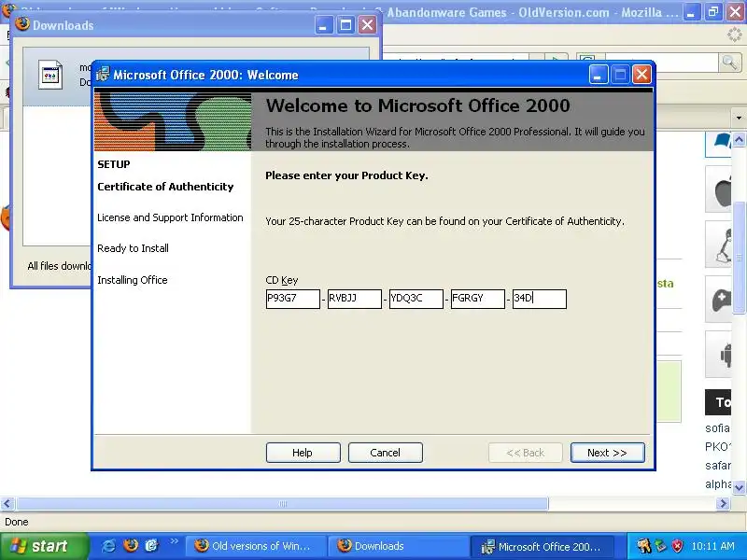Minimize the Mozilla Firefox window
747x560 pixels.
[691, 12]
